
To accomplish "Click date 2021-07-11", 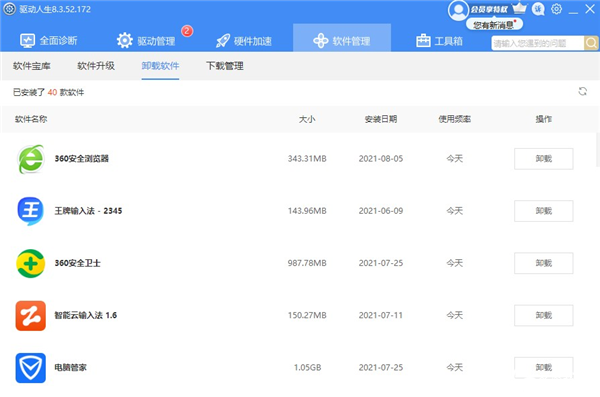I will 381,315.
